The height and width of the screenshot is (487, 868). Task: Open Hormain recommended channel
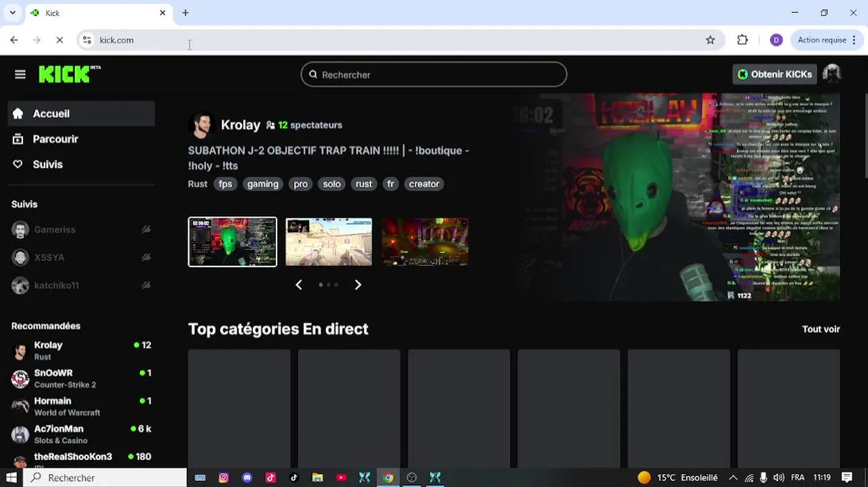coord(81,407)
